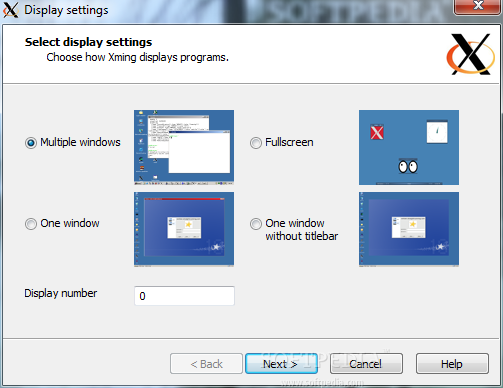Click 'Choose how Xming displays programs.' text

(137, 57)
